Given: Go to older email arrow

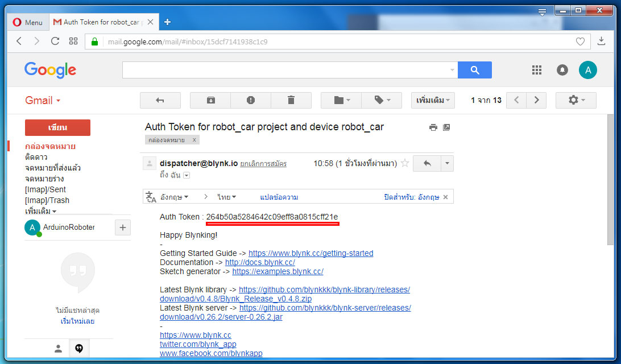Looking at the screenshot, I should point(536,100).
